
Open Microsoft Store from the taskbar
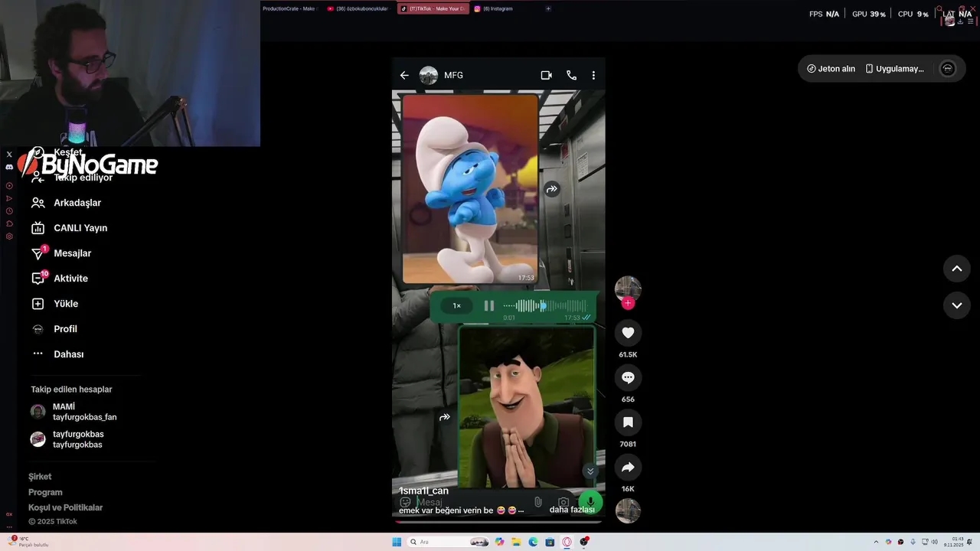point(550,542)
